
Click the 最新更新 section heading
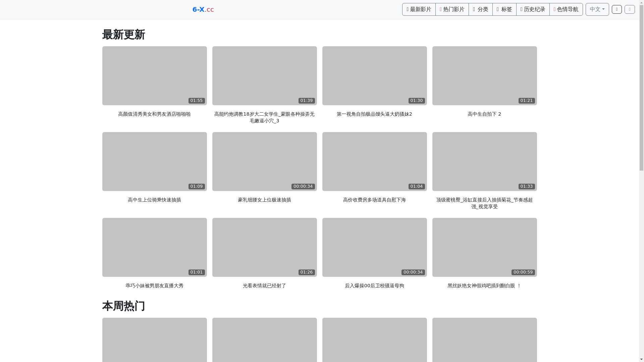[x=123, y=35]
